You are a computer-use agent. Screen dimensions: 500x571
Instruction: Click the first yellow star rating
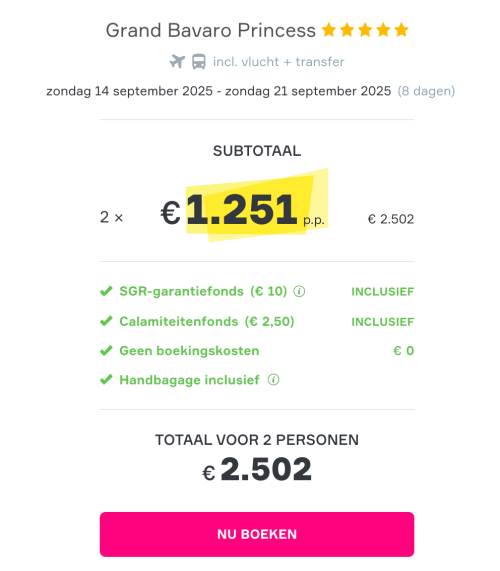(329, 30)
